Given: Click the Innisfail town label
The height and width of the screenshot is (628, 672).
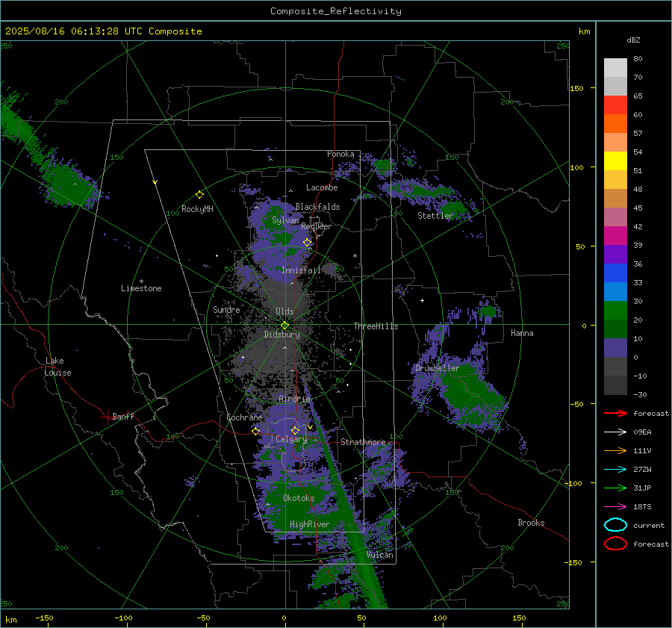Looking at the screenshot, I should click(x=301, y=270).
